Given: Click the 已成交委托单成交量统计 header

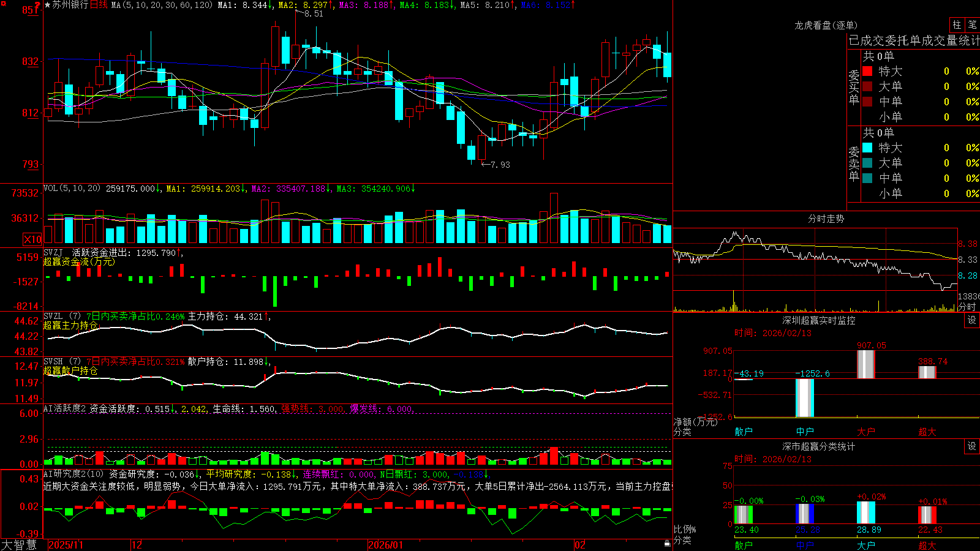Looking at the screenshot, I should coord(914,40).
